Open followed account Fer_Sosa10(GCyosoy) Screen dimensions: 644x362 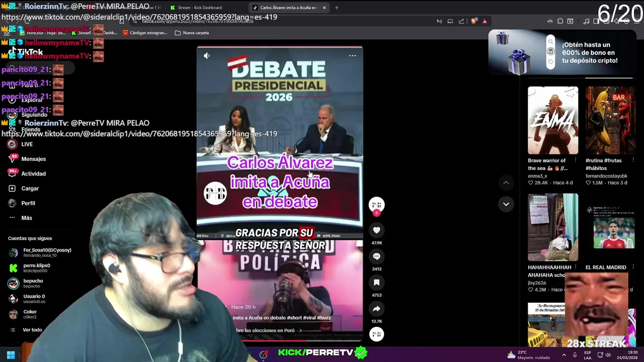point(40,252)
